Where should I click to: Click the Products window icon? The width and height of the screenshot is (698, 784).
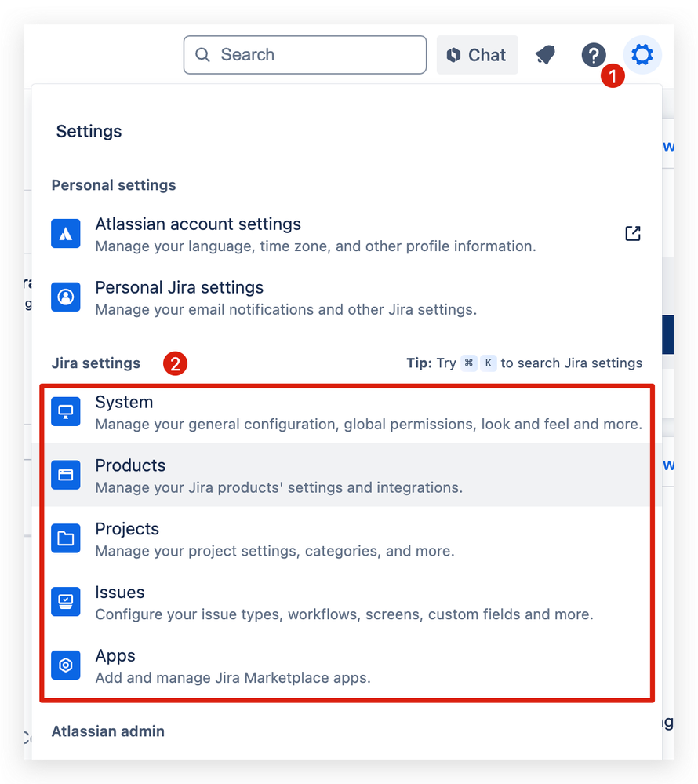[65, 475]
